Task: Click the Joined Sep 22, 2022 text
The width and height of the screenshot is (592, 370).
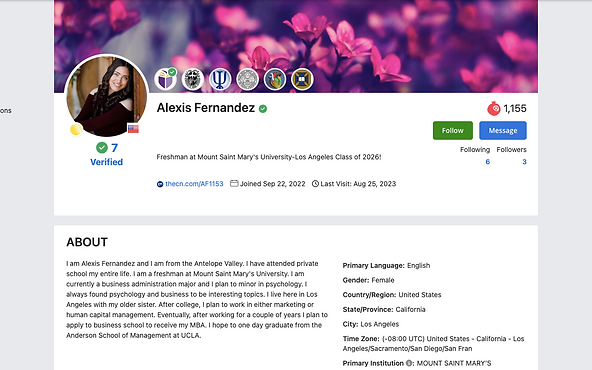Action: tap(273, 184)
